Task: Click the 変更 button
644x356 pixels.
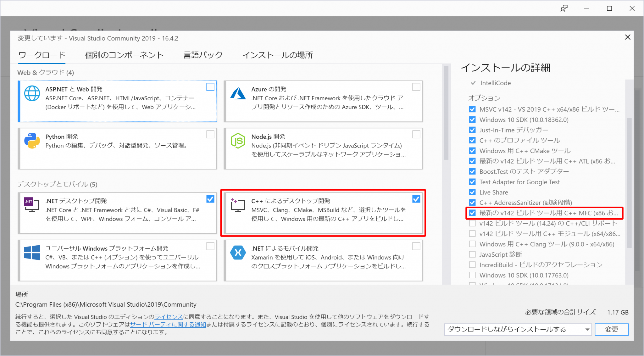Action: click(x=612, y=329)
